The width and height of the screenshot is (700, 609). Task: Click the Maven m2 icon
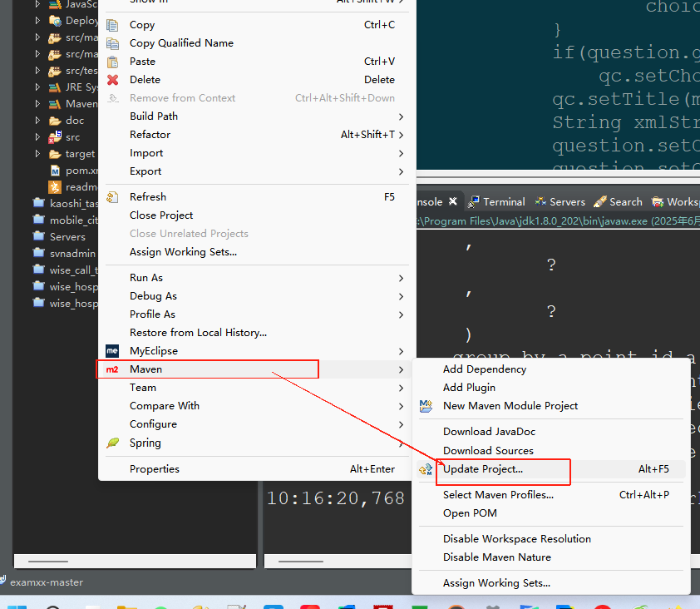coord(112,369)
